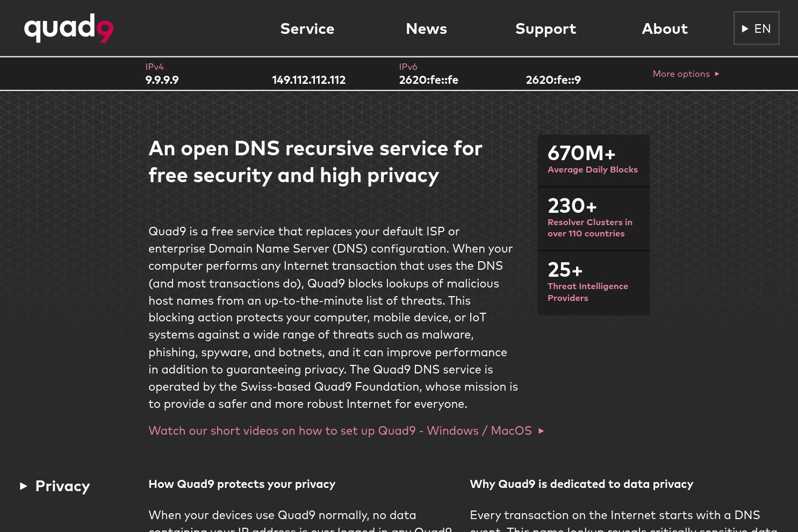Select the 2620:fe::fe IPv6 address
Image resolution: width=798 pixels, height=532 pixels.
[428, 80]
